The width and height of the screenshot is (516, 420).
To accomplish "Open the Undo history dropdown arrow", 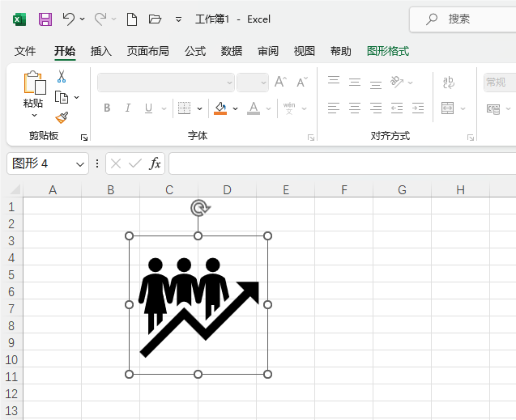I will click(x=83, y=19).
